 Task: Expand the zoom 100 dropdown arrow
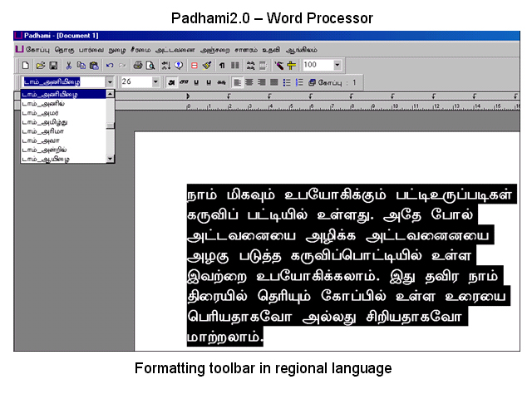[337, 65]
